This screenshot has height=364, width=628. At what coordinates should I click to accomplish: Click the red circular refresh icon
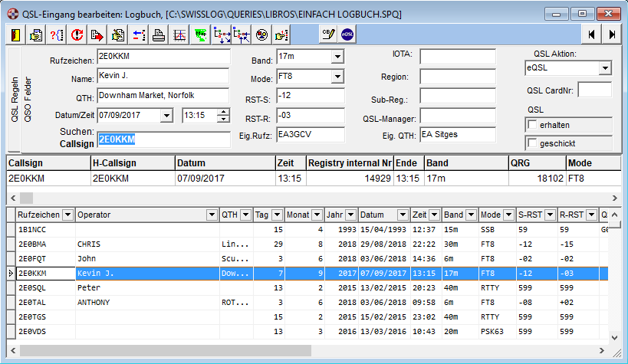(77, 34)
